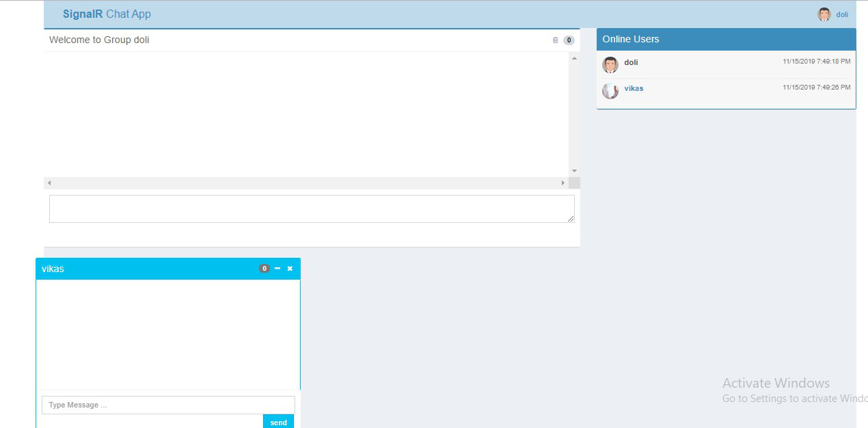This screenshot has width=868, height=428.
Task: Click the group chat scroll down arrow
Action: pyautogui.click(x=574, y=171)
